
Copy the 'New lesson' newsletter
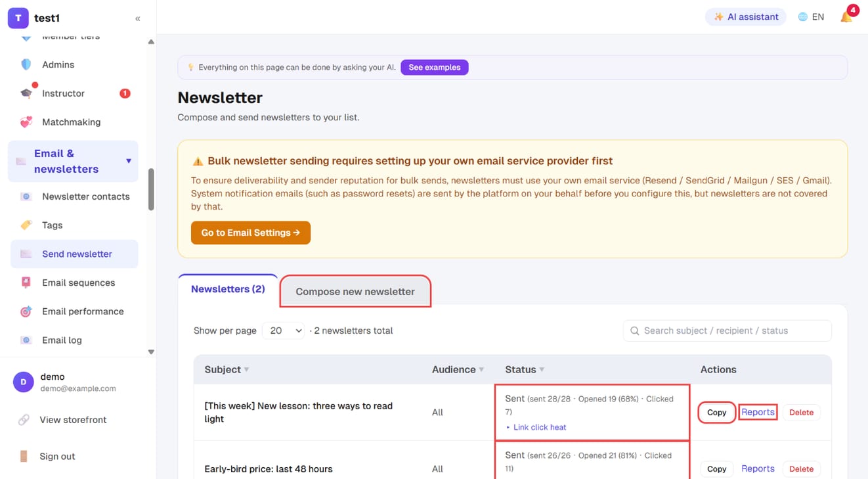pyautogui.click(x=716, y=413)
